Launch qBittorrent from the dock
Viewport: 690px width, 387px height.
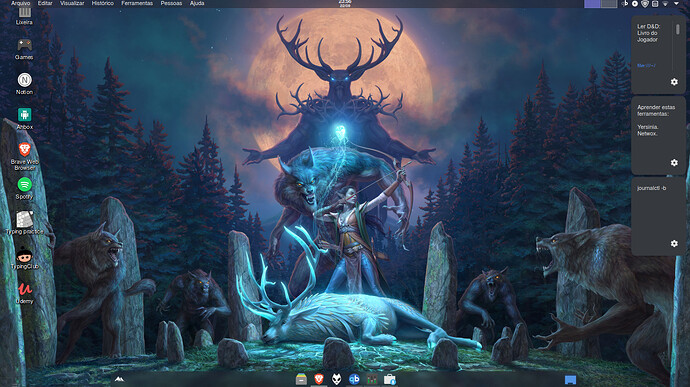pyautogui.click(x=354, y=379)
